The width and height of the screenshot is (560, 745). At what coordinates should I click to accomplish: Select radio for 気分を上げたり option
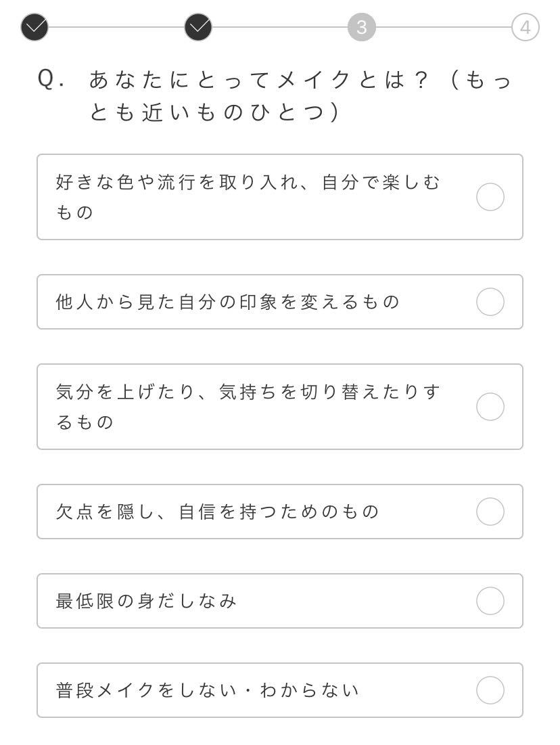490,407
